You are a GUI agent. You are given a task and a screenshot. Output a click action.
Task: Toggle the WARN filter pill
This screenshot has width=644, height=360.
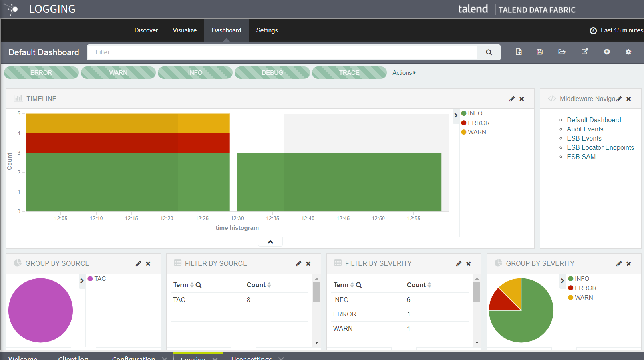point(118,73)
